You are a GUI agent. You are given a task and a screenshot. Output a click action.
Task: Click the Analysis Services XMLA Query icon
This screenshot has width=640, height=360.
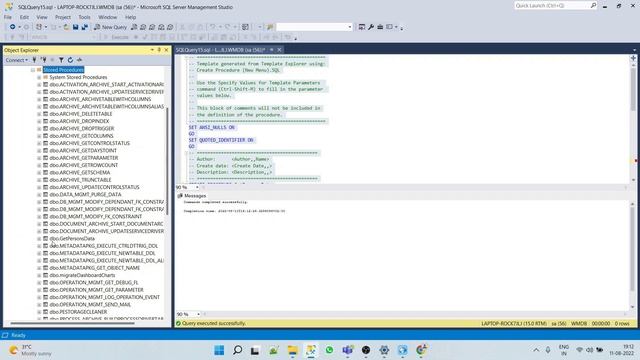pos(161,27)
